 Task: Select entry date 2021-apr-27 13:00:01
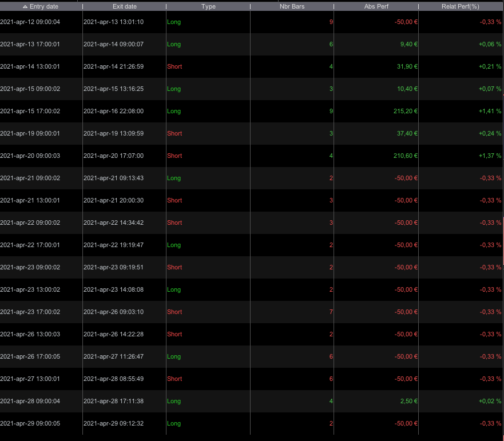point(30,379)
